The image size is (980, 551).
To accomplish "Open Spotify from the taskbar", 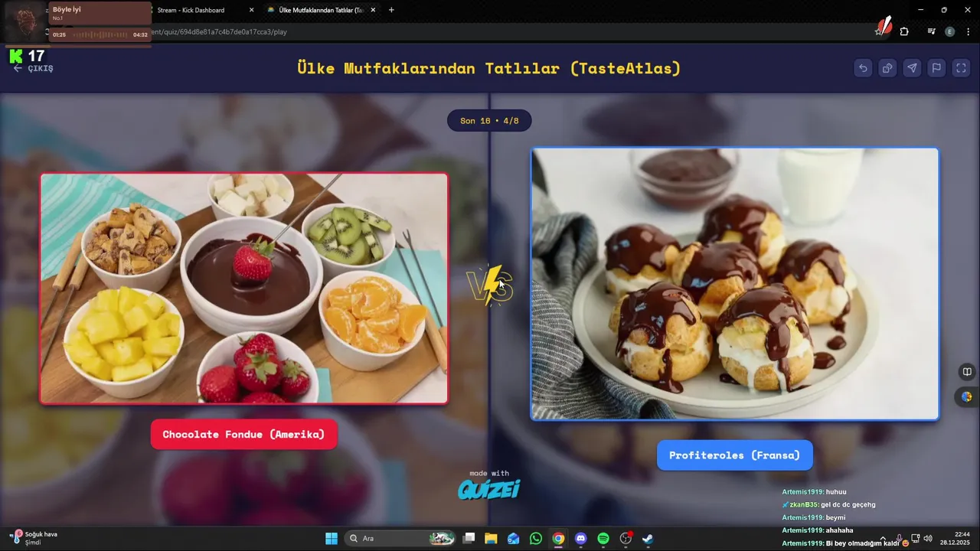I will (603, 539).
